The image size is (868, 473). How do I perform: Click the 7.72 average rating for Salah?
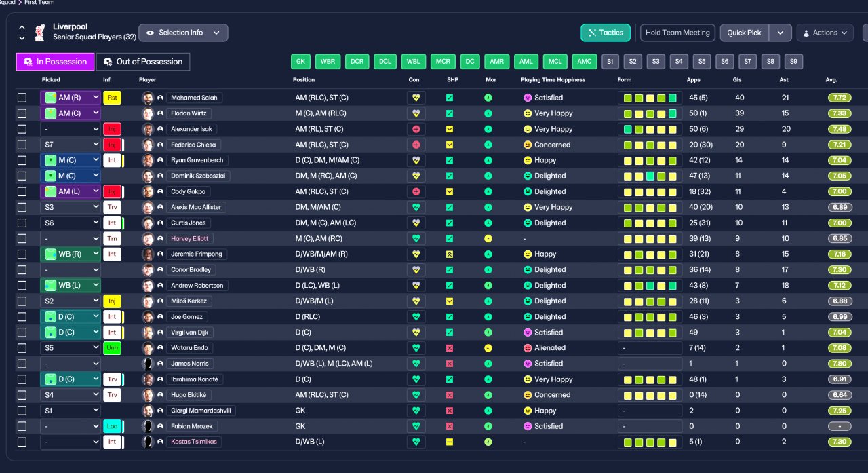[x=840, y=98]
